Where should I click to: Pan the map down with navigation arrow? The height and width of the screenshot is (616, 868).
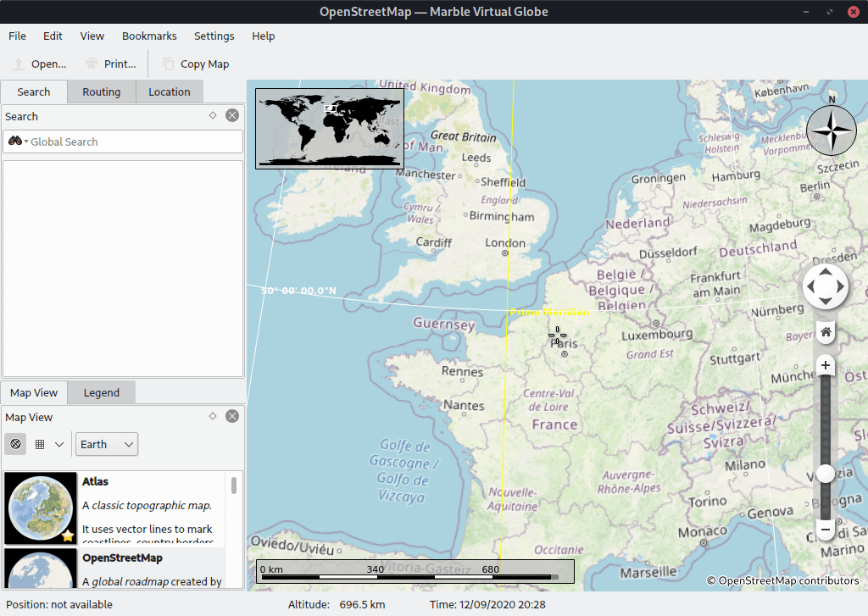(826, 302)
